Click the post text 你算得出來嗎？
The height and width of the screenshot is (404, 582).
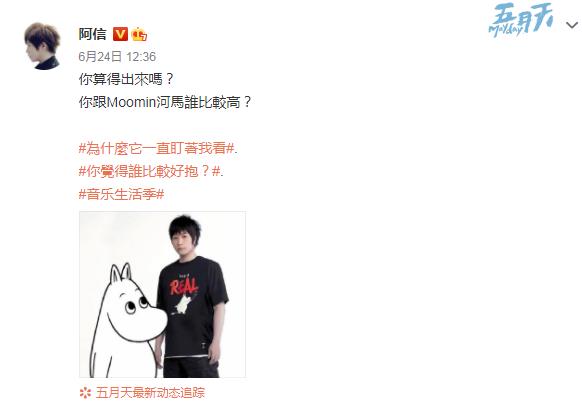coord(126,79)
